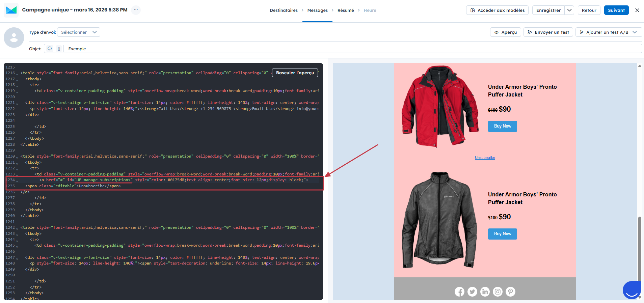The height and width of the screenshot is (303, 644).
Task: Open the emoji picker for the subject
Action: tap(50, 49)
